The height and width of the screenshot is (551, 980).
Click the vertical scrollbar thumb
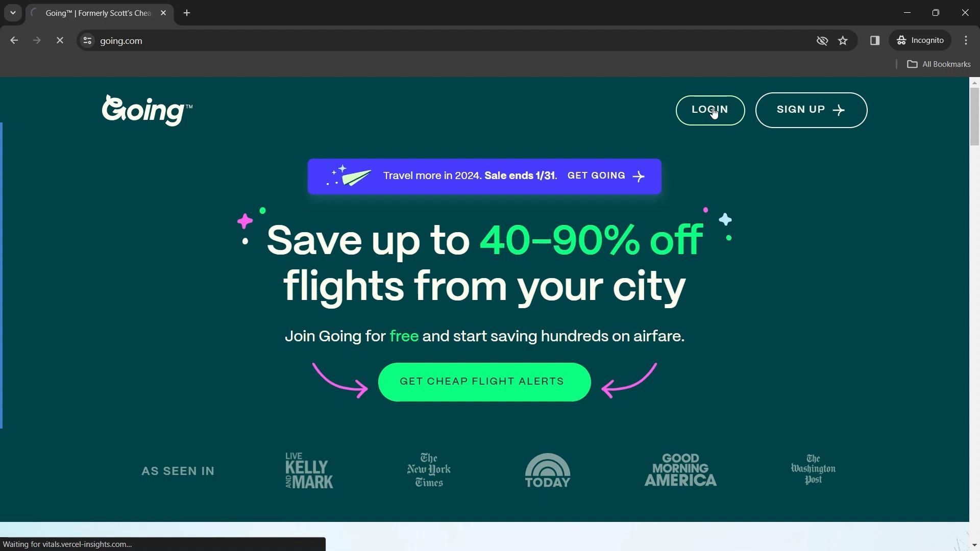click(974, 116)
